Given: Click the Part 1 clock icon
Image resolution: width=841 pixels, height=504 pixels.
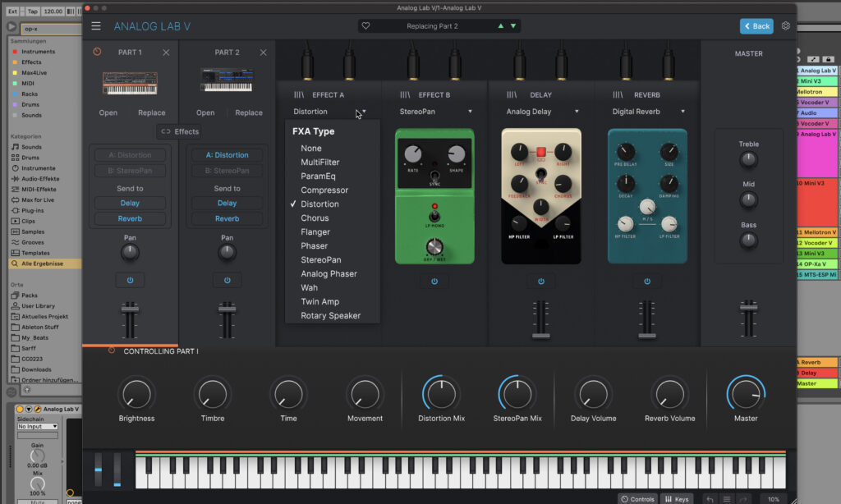Looking at the screenshot, I should click(97, 52).
